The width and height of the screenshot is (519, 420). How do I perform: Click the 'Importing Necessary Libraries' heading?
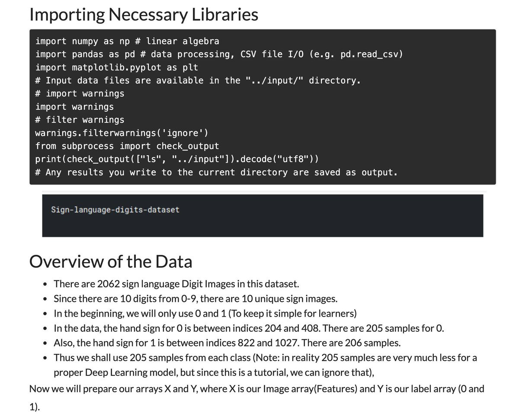pos(144,14)
